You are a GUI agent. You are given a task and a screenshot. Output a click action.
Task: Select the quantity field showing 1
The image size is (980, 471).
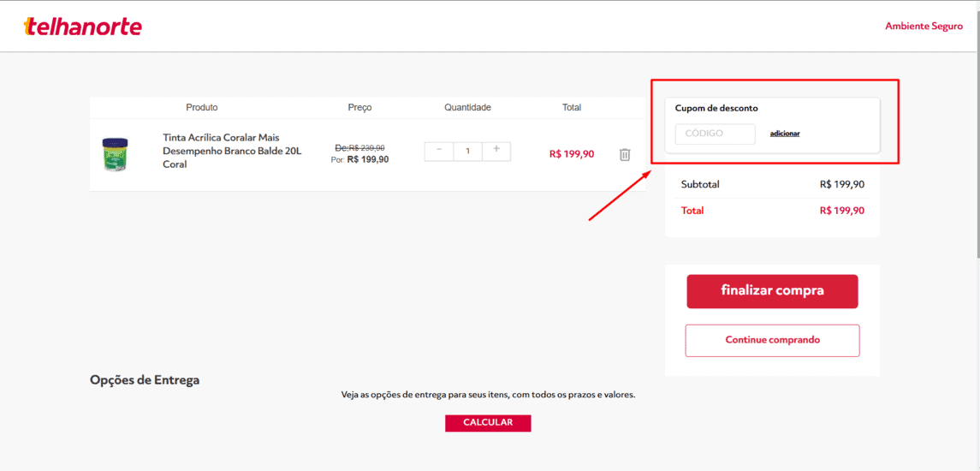pos(467,152)
